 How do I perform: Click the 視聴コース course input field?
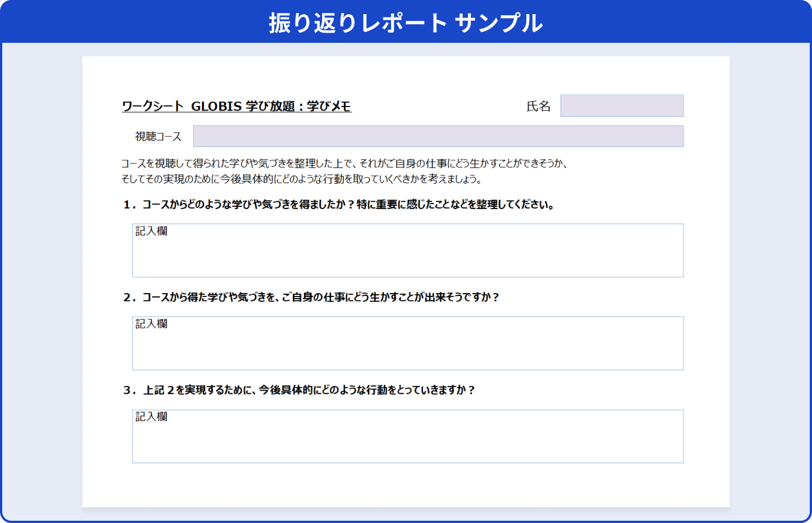click(438, 136)
